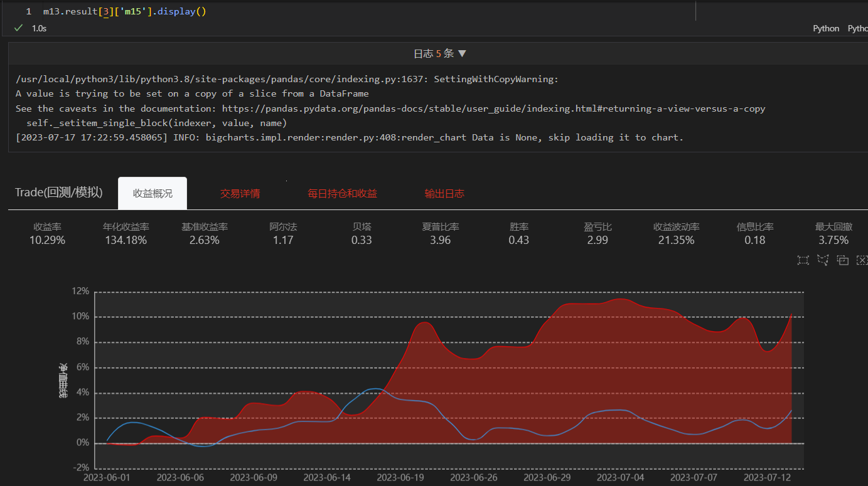
Task: Switch to 每日持仓和收益 tab
Action: (x=342, y=194)
